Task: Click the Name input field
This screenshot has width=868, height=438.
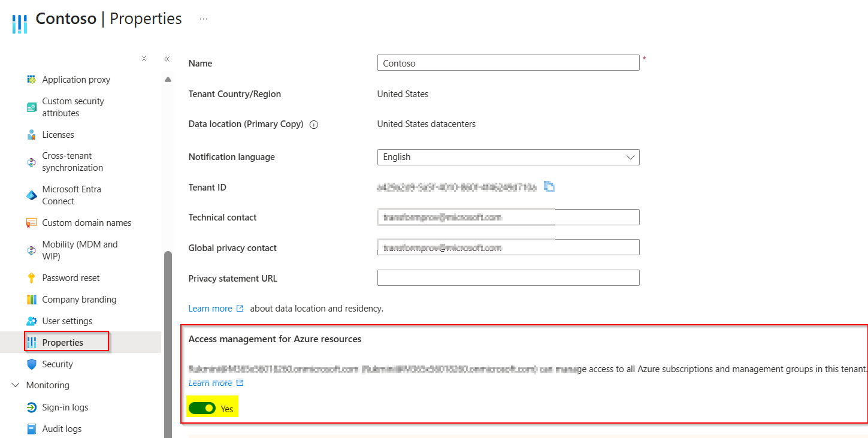Action: [x=508, y=63]
